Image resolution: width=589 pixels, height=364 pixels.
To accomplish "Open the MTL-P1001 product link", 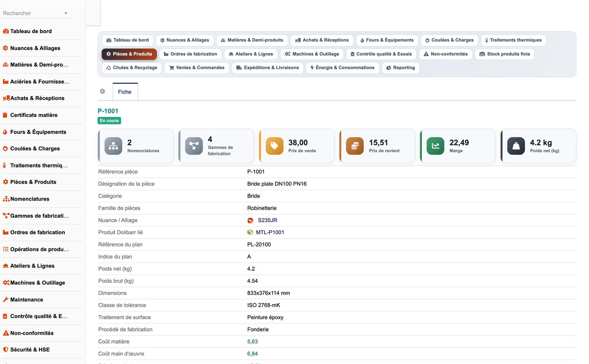I will pos(270,232).
